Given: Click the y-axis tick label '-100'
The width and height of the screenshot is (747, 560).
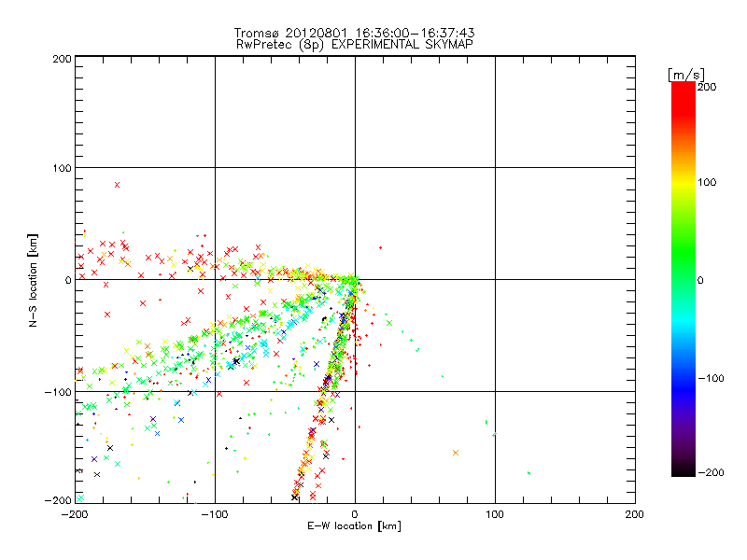Looking at the screenshot, I should click(x=58, y=392).
